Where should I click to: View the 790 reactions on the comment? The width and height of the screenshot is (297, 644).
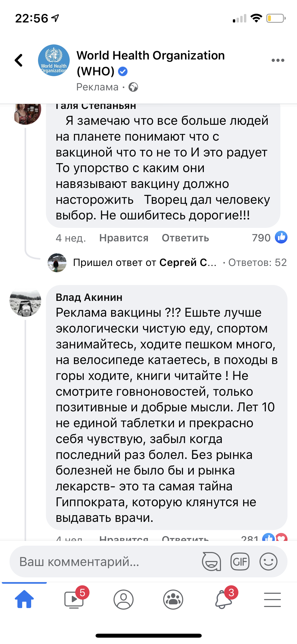tap(269, 237)
